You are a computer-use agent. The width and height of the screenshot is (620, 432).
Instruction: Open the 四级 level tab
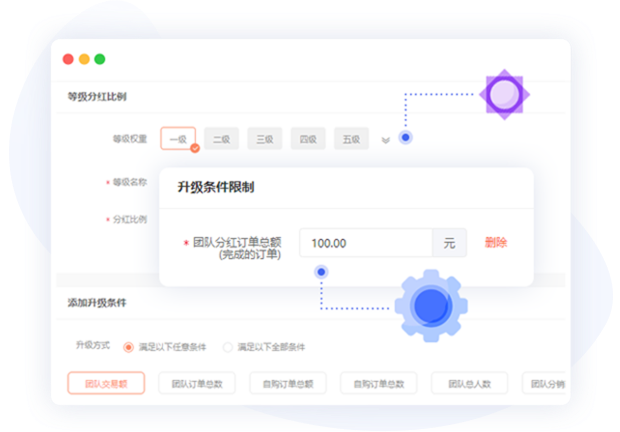(x=308, y=139)
